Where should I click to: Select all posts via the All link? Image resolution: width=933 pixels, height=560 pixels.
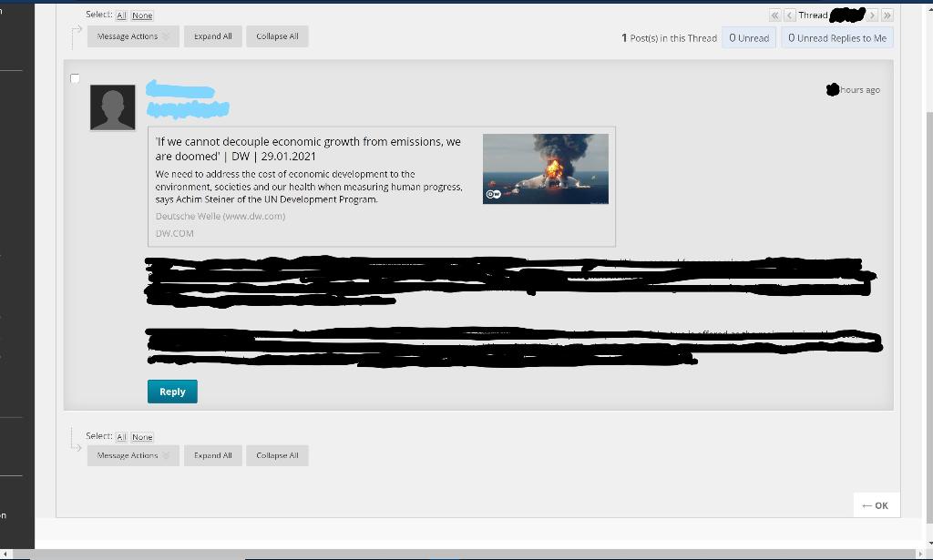point(120,15)
